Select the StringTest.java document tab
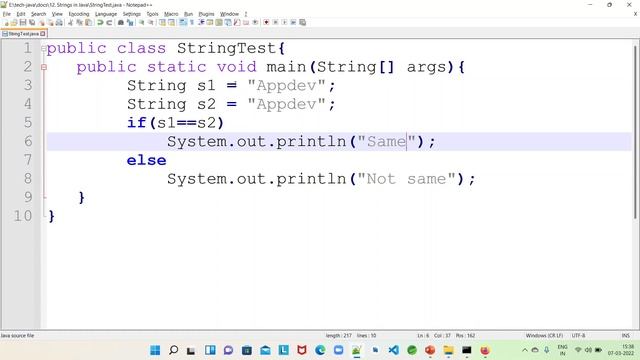Viewport: 640px width, 360px height. point(23,34)
